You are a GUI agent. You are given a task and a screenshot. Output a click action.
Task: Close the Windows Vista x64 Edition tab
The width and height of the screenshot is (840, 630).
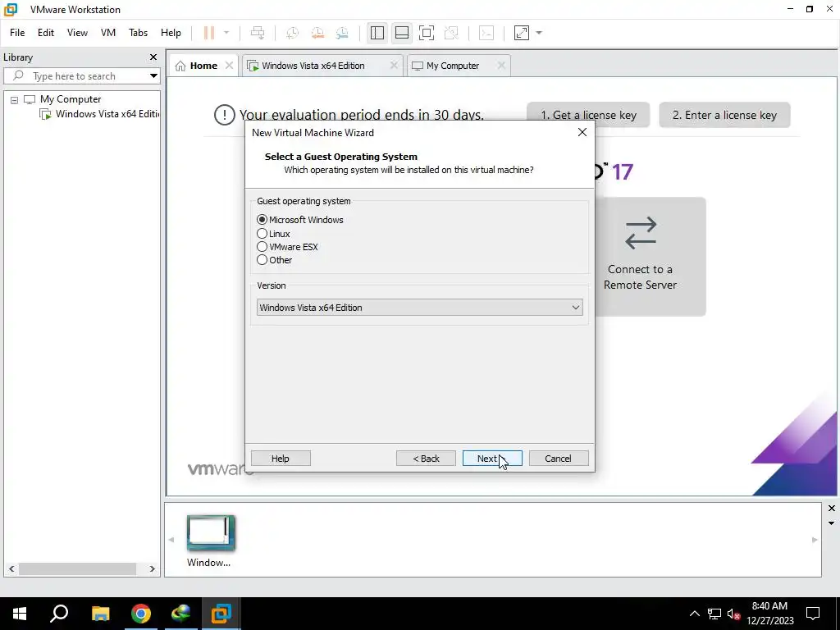point(394,66)
